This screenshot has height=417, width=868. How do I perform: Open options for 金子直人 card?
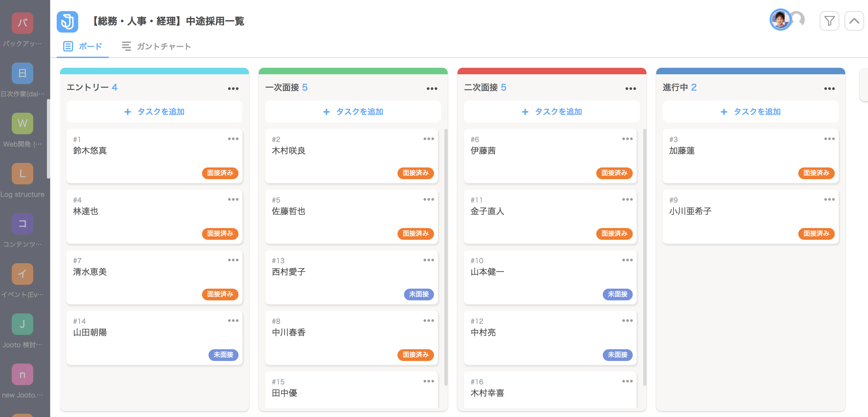click(x=628, y=199)
